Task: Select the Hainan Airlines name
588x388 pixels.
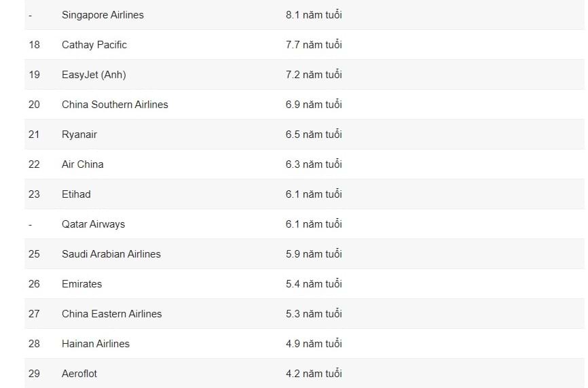Action: [96, 344]
